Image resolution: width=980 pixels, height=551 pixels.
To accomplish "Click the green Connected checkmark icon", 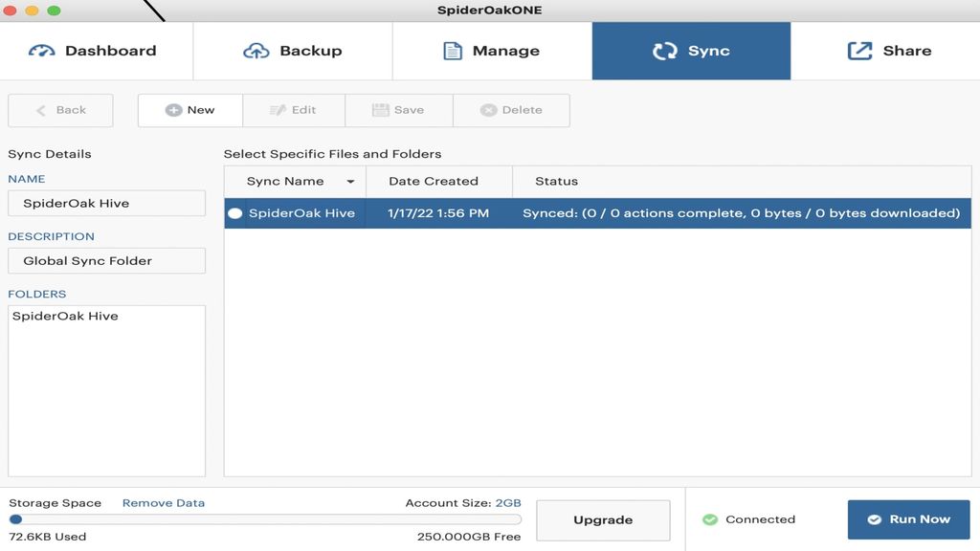I will [710, 519].
